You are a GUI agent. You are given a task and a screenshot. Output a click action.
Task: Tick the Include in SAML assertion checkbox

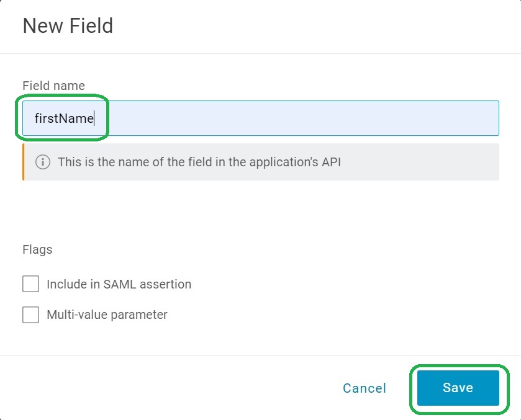(30, 284)
